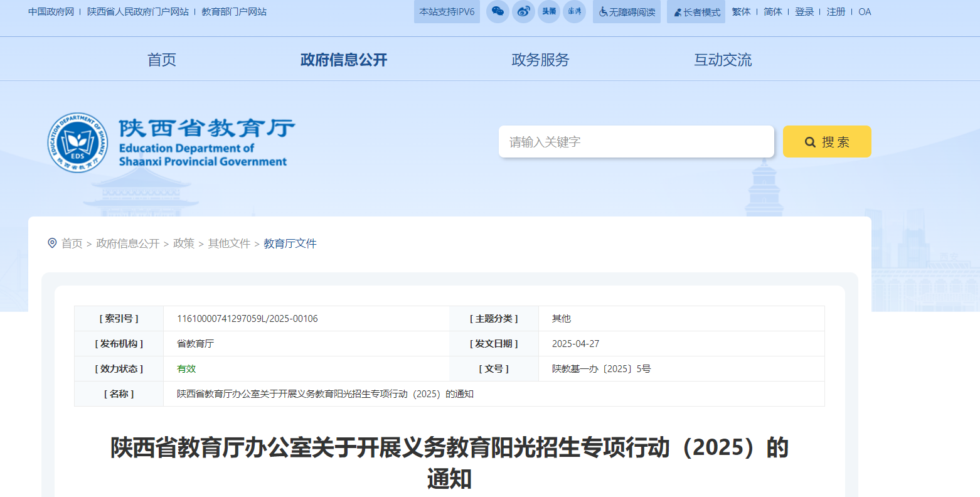Open the 政府信息公开 navigation tab
The image size is (980, 497).
344,60
